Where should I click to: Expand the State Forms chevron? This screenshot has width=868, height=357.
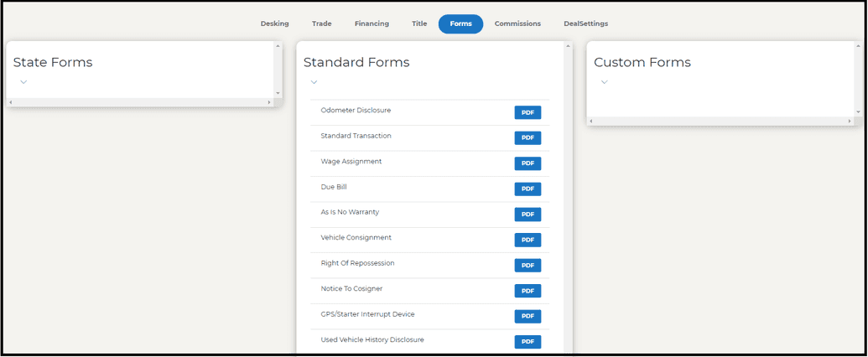23,82
